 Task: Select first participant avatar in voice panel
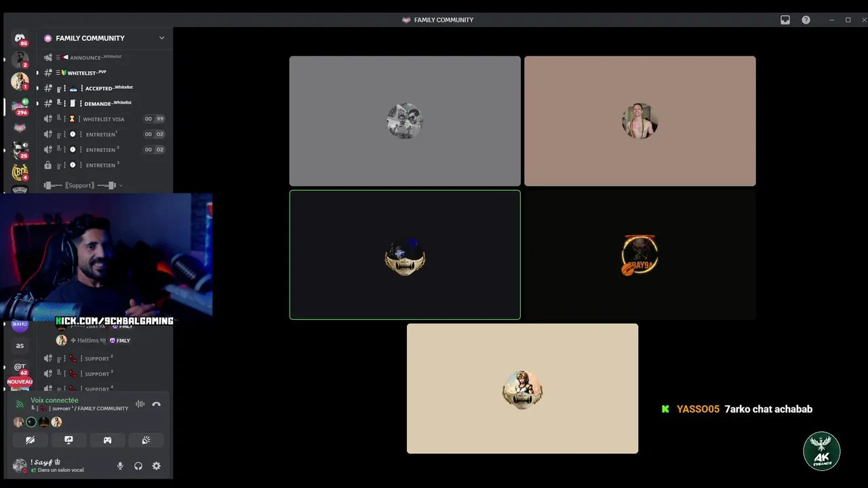coord(18,422)
